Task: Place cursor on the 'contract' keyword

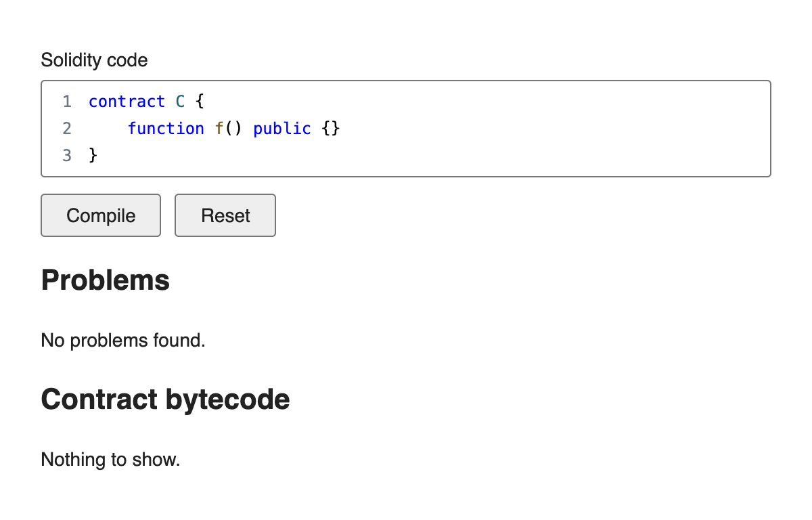Action: tap(127, 102)
